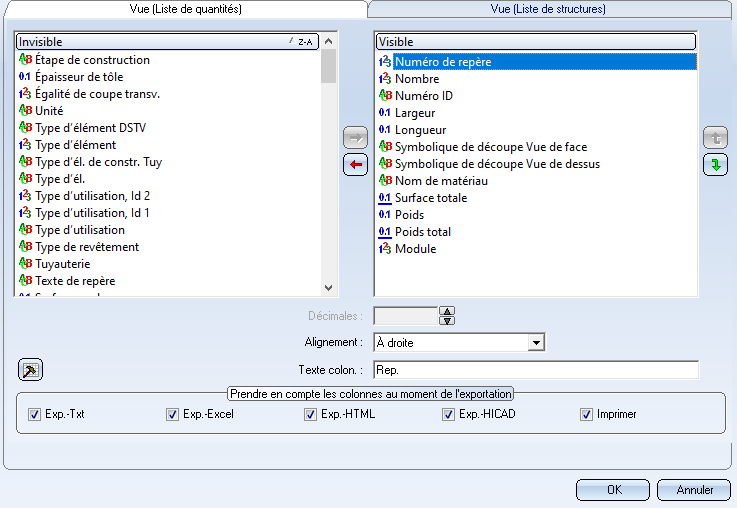Screen dimensions: 737x508
Task: Click the text icon beside Numéro ID
Action: tap(385, 95)
